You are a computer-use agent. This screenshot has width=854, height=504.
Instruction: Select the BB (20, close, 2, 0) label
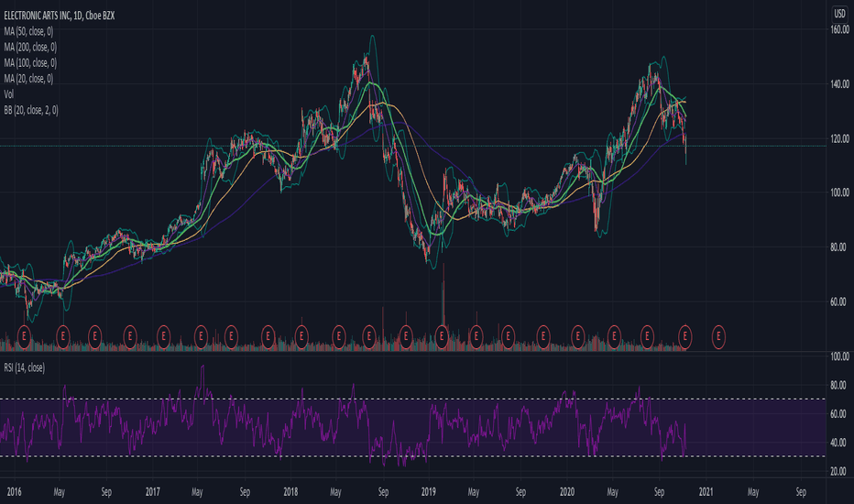click(31, 110)
